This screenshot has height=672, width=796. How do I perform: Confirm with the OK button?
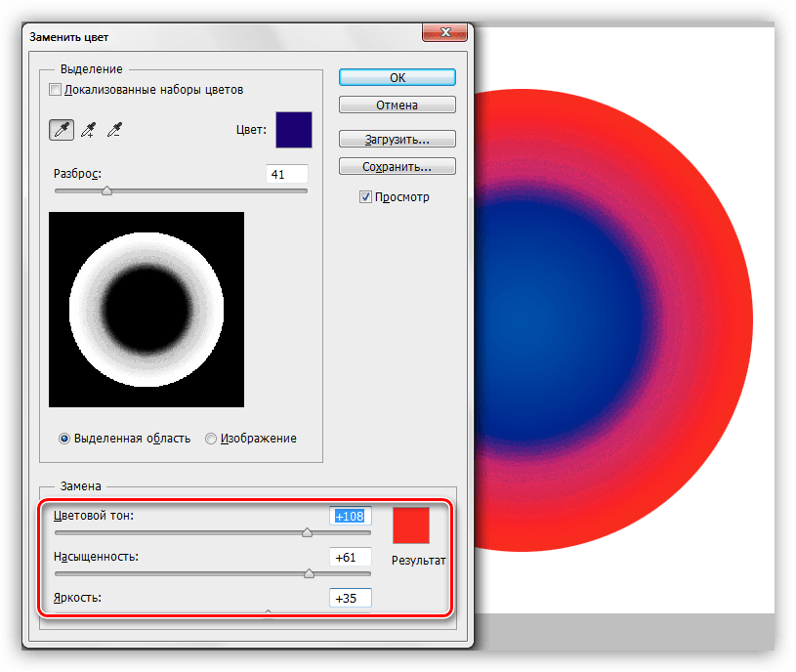click(x=397, y=78)
